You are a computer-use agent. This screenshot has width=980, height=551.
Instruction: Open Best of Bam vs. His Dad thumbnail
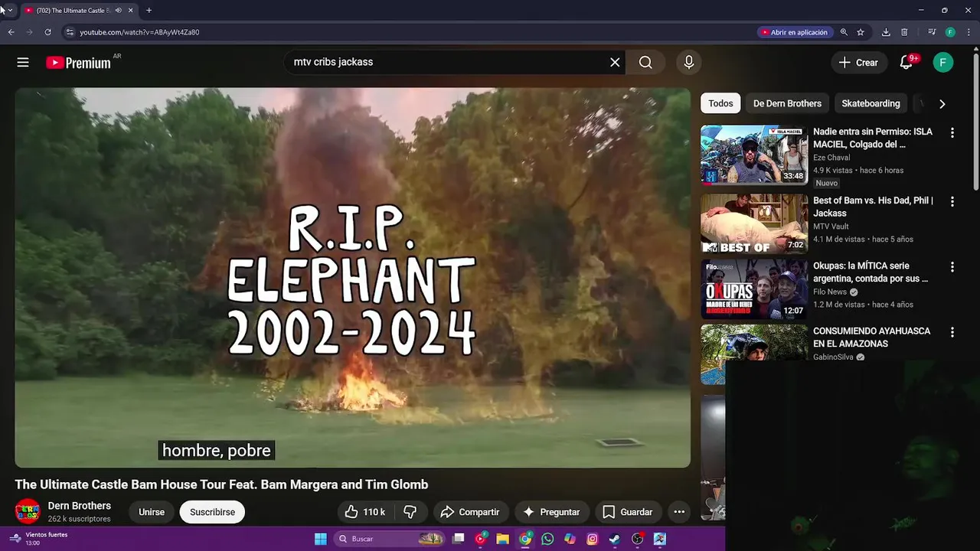tap(754, 223)
